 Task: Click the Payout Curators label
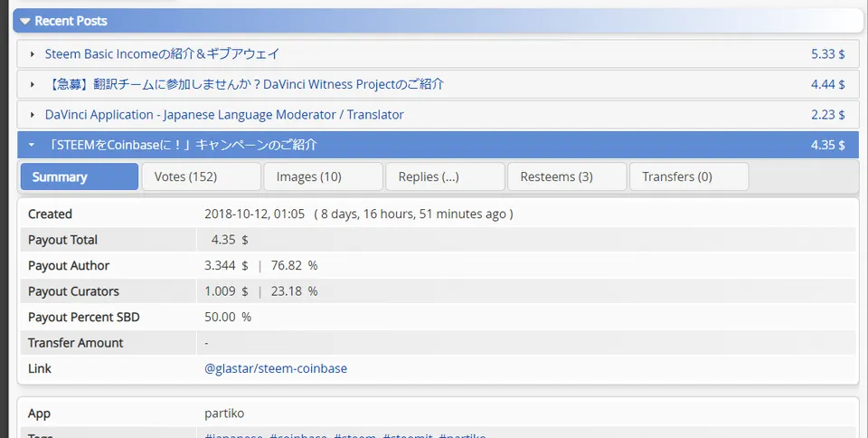[73, 291]
